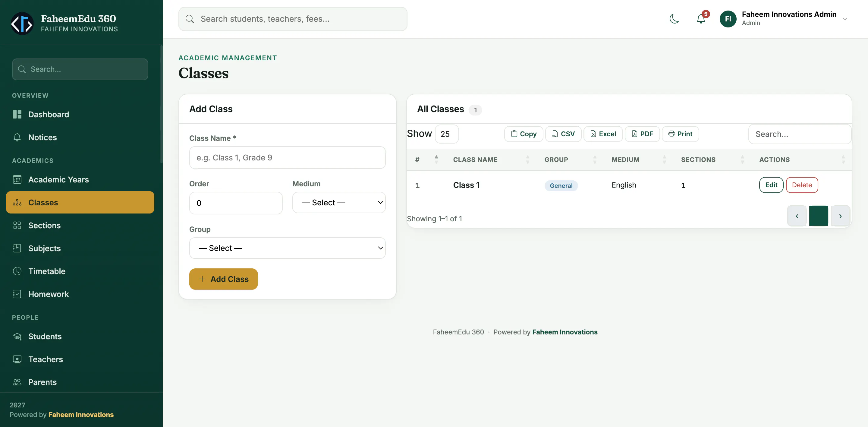This screenshot has height=427, width=868.
Task: Print the classes table
Action: click(680, 134)
